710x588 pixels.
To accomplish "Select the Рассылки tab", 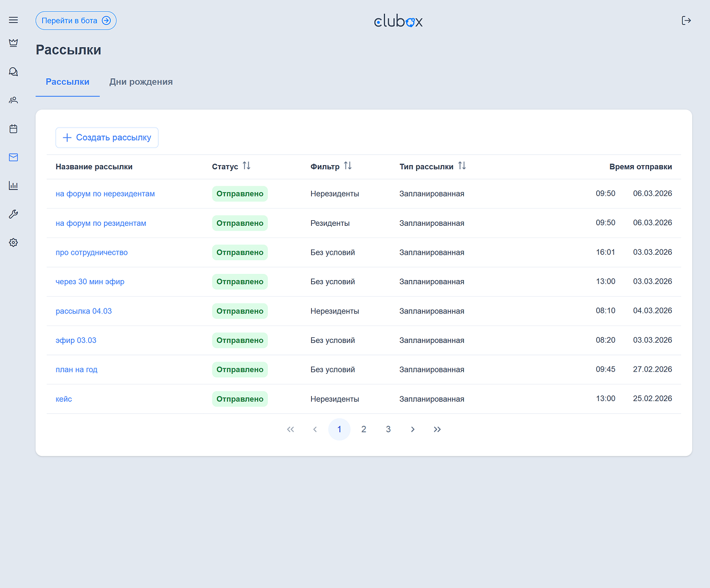I will click(x=68, y=82).
